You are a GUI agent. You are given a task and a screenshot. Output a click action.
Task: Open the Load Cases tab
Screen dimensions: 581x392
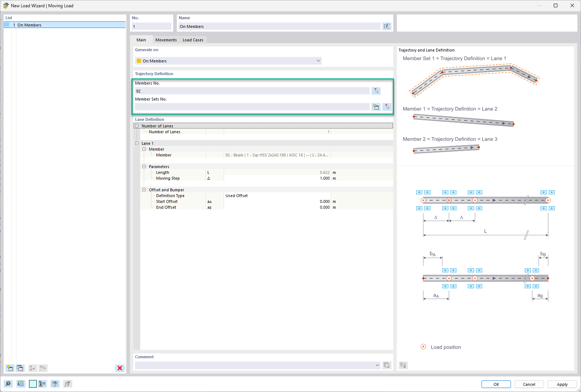[193, 40]
